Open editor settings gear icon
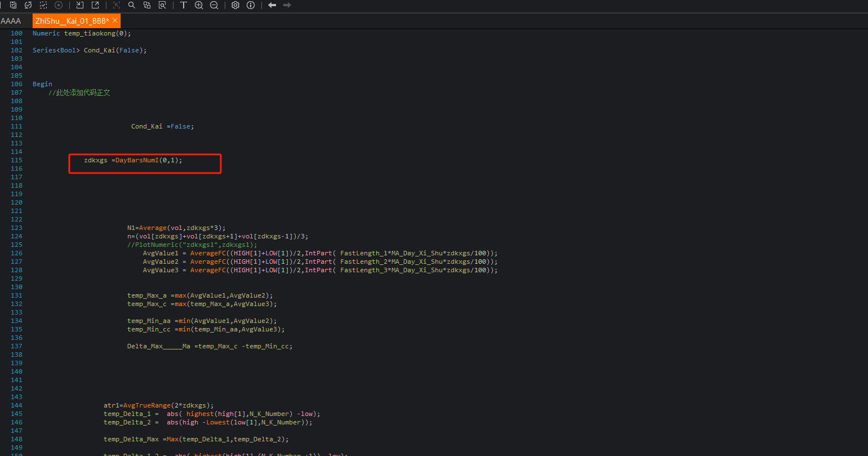 click(x=235, y=5)
